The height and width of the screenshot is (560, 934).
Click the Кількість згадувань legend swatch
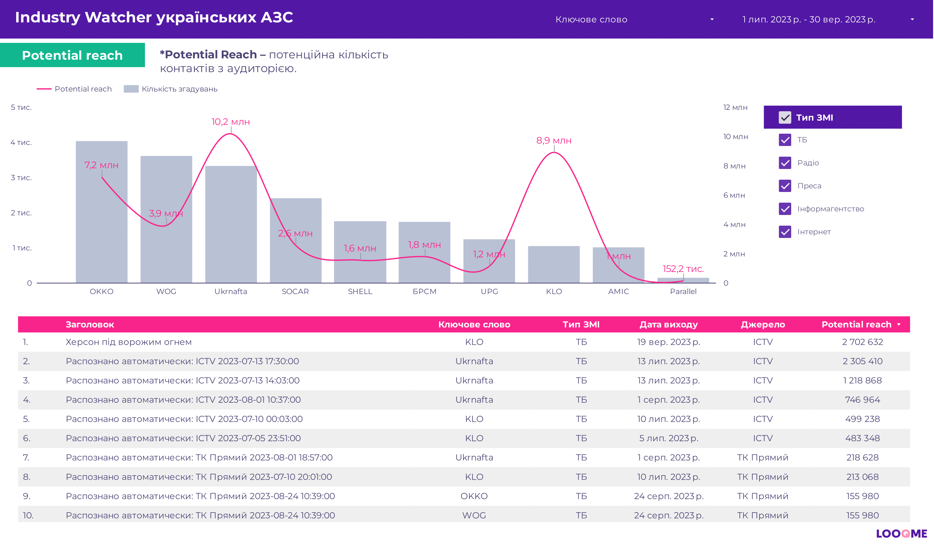[131, 89]
